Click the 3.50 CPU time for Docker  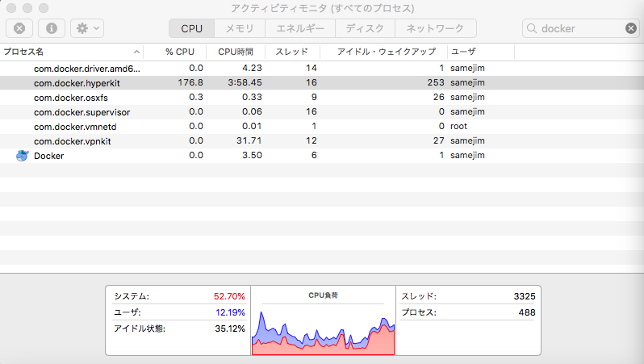(252, 155)
